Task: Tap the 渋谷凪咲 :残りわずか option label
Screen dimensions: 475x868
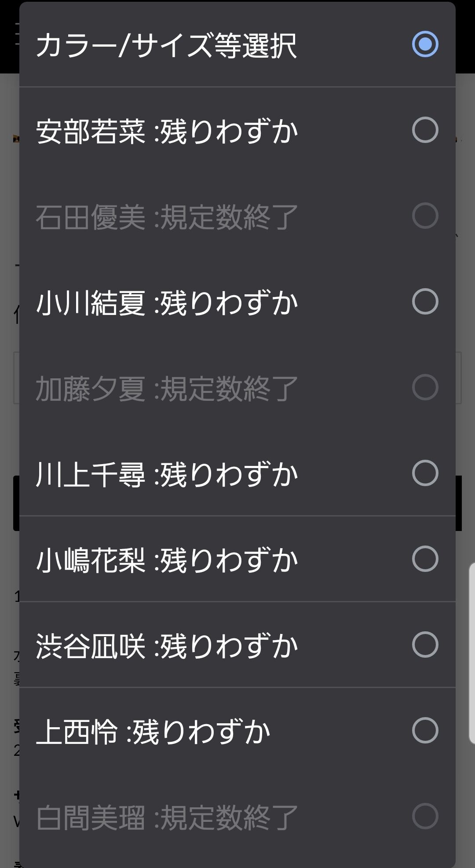Action: 167,646
